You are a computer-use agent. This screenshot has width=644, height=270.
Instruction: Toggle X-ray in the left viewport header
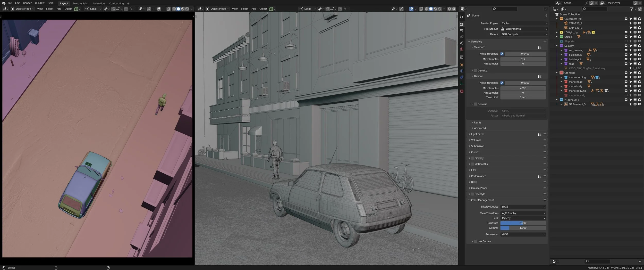click(x=168, y=9)
